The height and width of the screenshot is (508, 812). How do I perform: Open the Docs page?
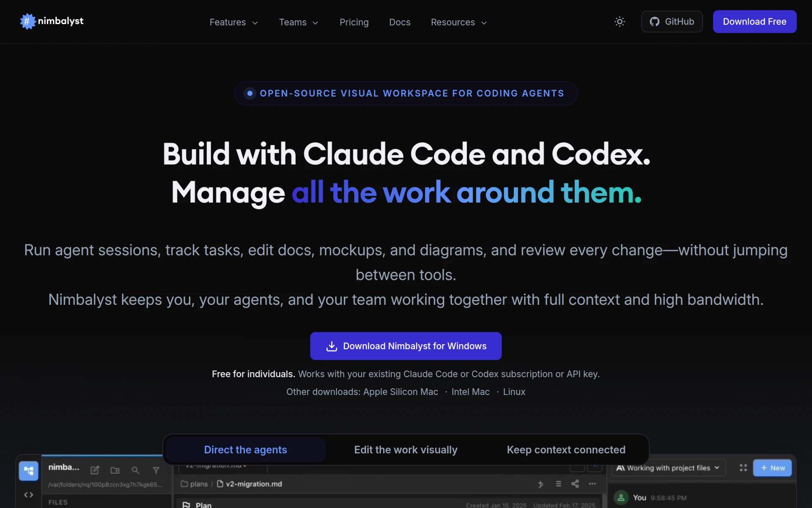(400, 22)
